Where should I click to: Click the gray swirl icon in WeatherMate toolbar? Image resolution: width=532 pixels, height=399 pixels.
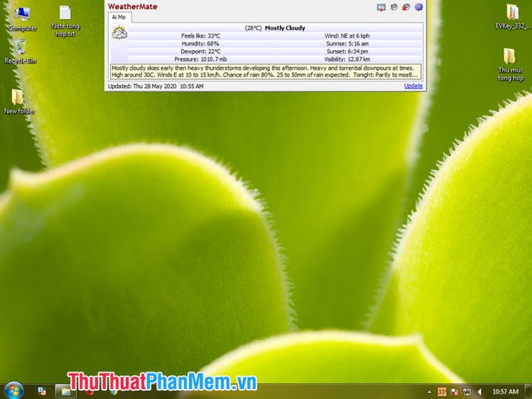click(x=394, y=7)
